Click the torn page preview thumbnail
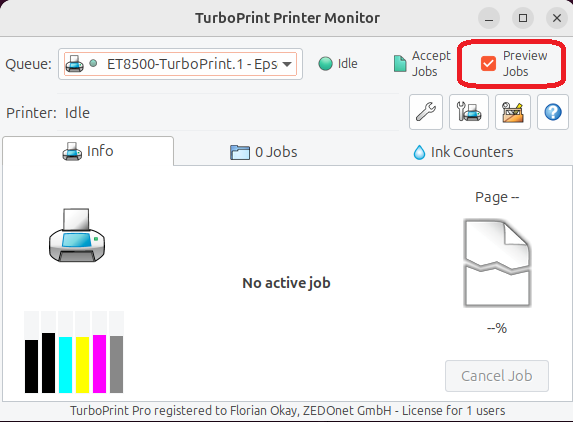 (497, 263)
